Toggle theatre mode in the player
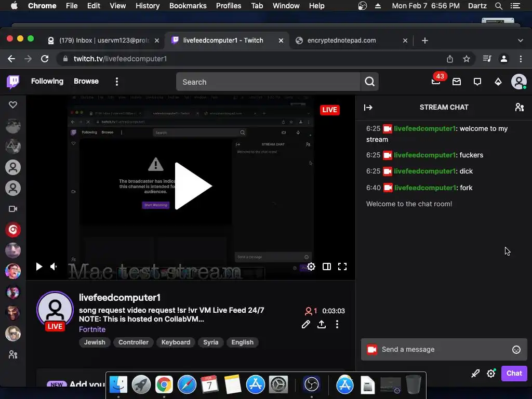The height and width of the screenshot is (399, 532). tap(327, 267)
